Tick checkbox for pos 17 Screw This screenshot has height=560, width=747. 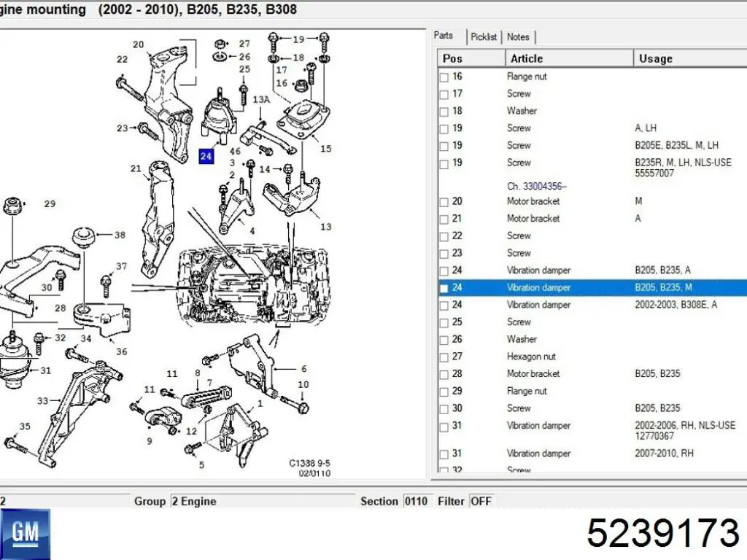(x=444, y=94)
